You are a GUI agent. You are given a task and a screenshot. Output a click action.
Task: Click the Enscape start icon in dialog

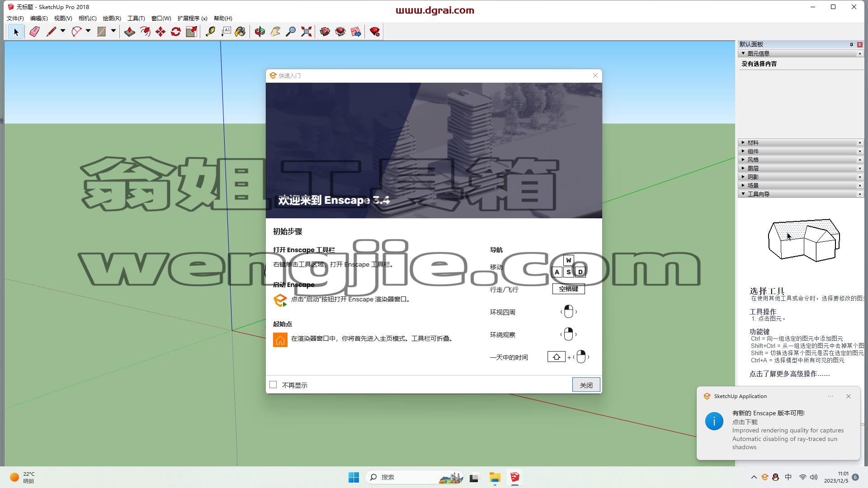tap(280, 300)
